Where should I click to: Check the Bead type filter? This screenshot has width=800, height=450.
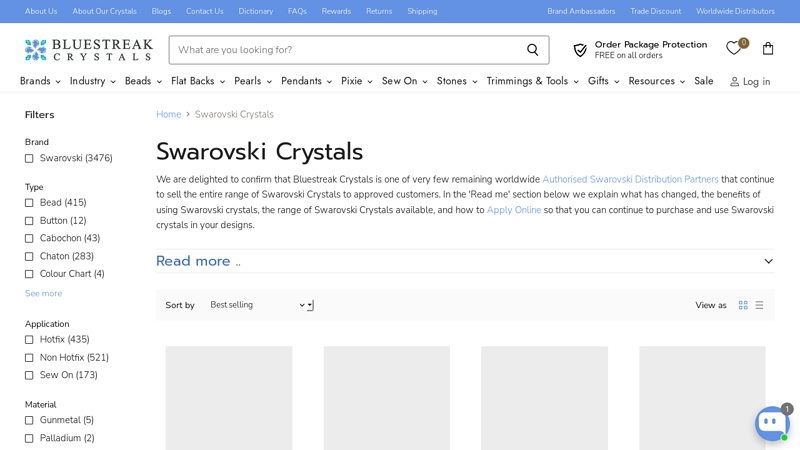29,203
